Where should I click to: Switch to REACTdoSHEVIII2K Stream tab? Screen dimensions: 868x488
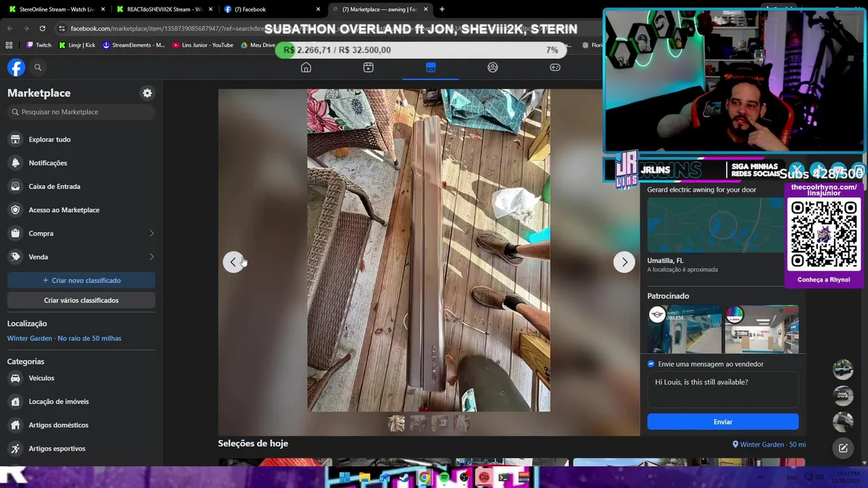click(x=165, y=9)
